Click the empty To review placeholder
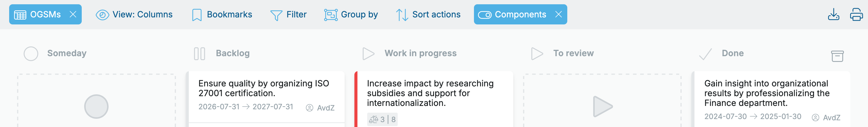Screen dimensions: 868x127 (602, 106)
